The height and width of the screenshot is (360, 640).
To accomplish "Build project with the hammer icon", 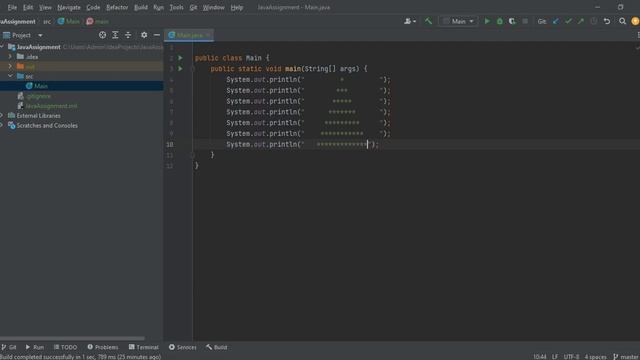I will pyautogui.click(x=428, y=21).
